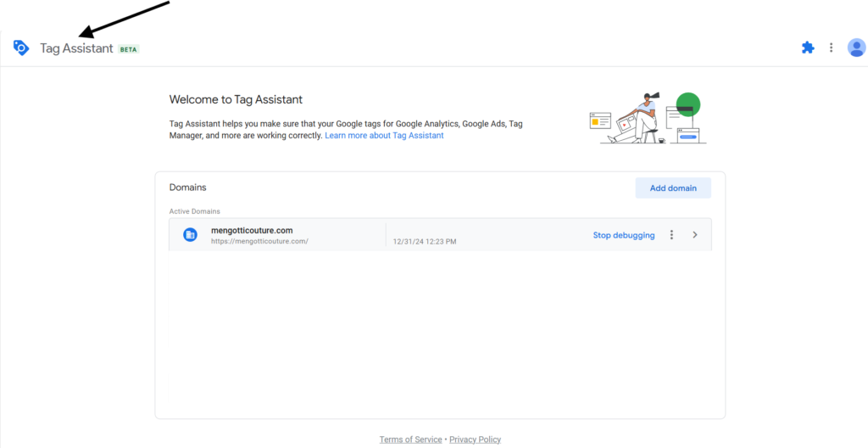This screenshot has width=868, height=448.
Task: Click the https://mengotticouture.com/ URL text
Action: coord(259,241)
